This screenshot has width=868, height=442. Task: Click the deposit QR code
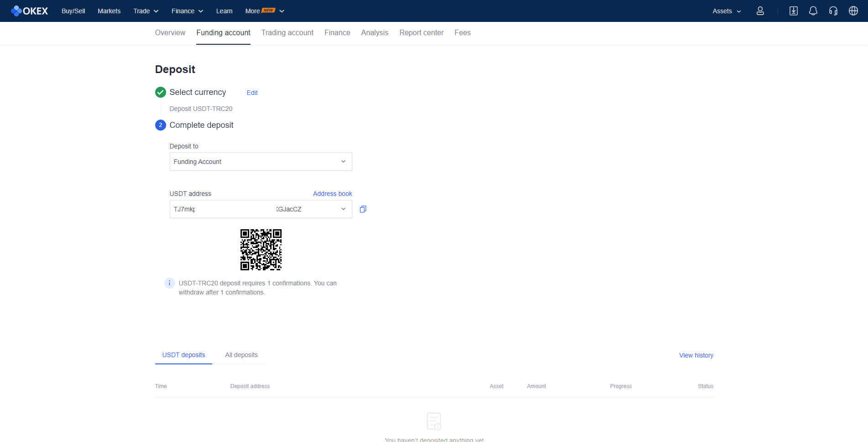point(261,250)
